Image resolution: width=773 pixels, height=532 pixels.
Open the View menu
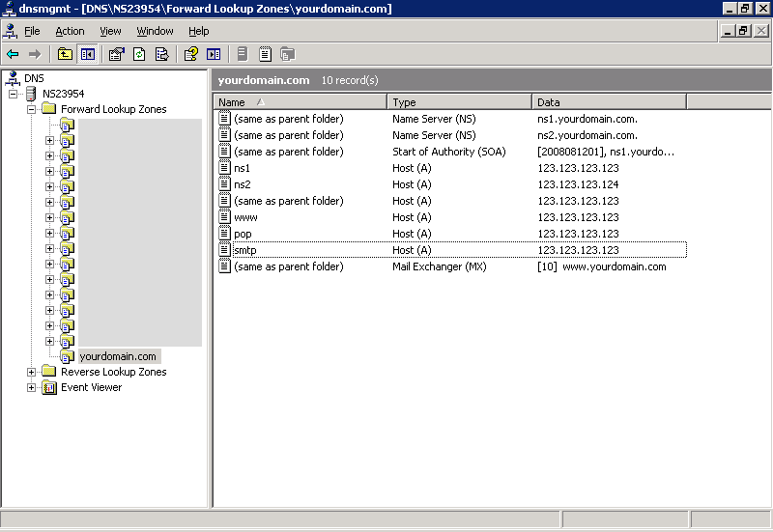[x=110, y=31]
